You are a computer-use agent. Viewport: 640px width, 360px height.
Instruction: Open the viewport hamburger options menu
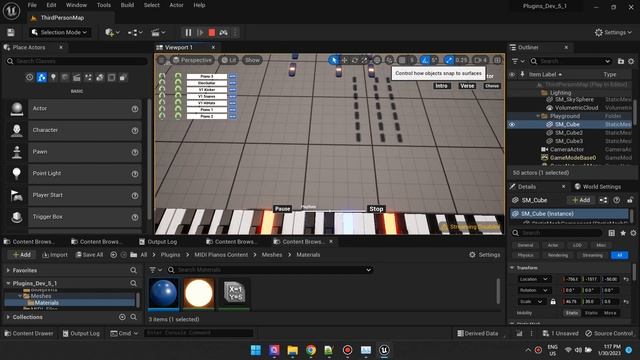[162, 60]
